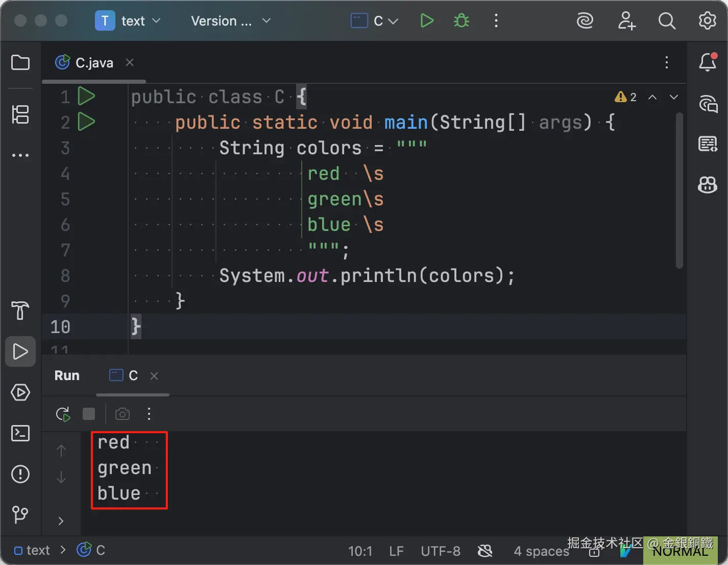728x565 pixels.
Task: Open AI Assistant swirl icon in title bar
Action: [585, 21]
